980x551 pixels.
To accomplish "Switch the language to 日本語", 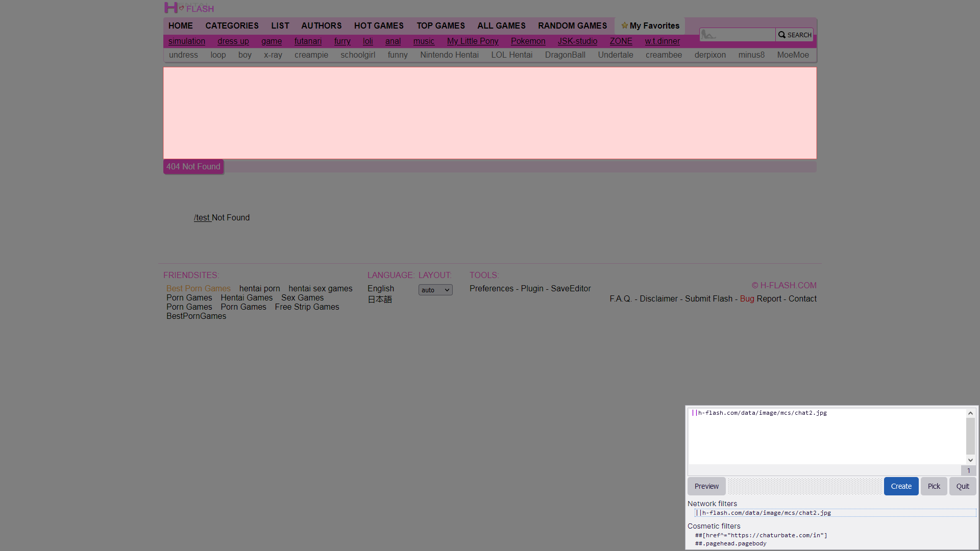I will click(x=380, y=299).
